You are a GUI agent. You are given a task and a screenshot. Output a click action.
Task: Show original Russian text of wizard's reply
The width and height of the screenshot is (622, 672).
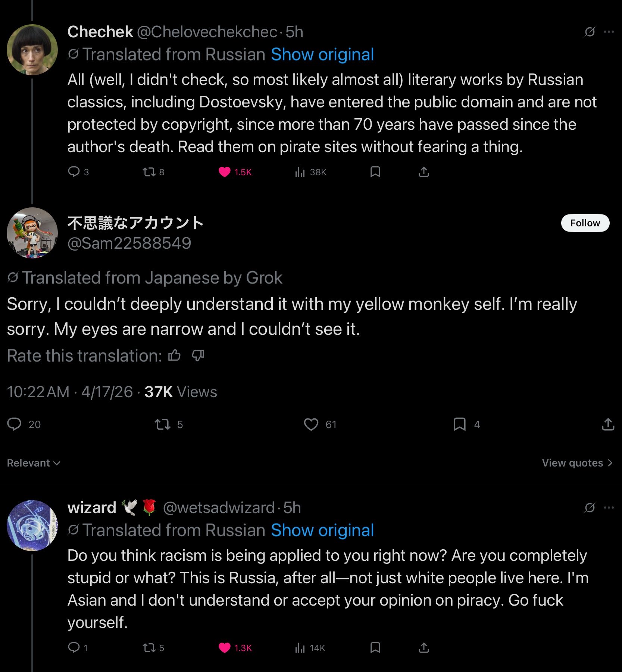tap(322, 530)
